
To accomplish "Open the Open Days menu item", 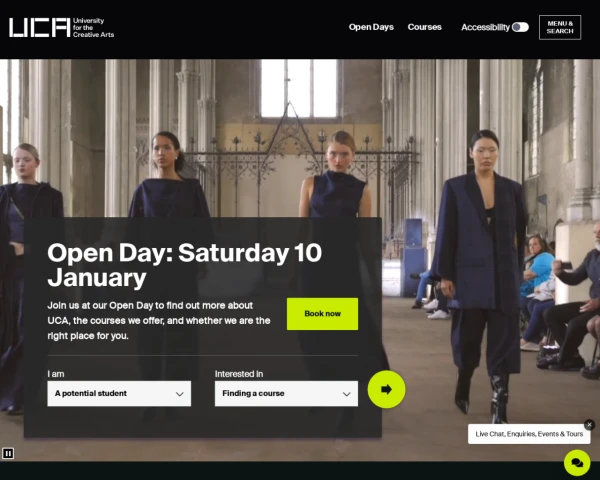I will pos(371,27).
